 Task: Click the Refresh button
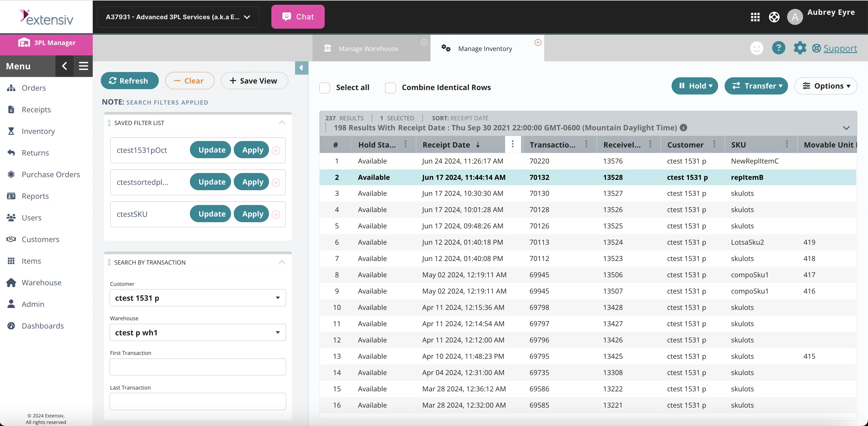point(129,81)
